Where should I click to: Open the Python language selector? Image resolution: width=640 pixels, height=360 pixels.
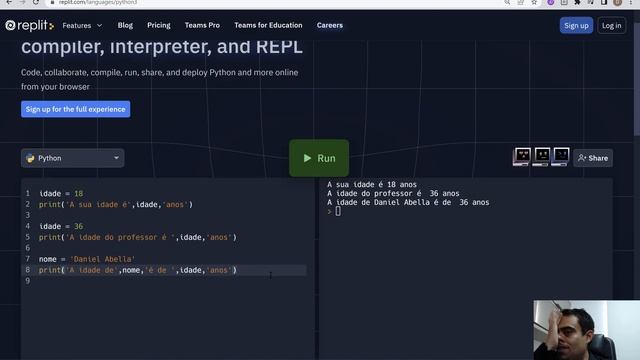pyautogui.click(x=73, y=158)
